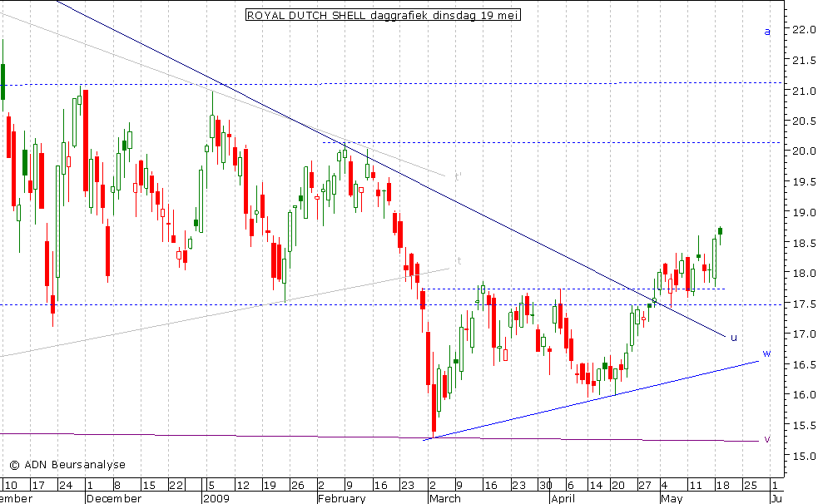The image size is (818, 504).
Task: Click the date label 11 on time axis
Action: [696, 485]
